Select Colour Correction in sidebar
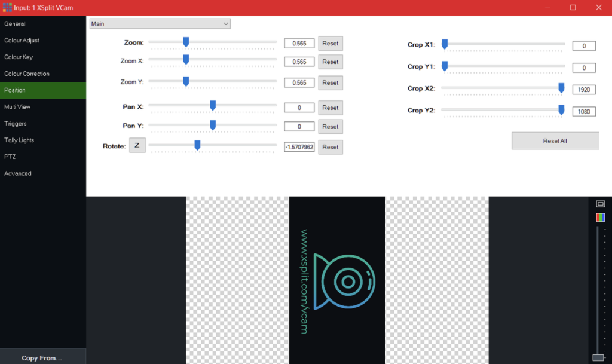The width and height of the screenshot is (612, 364). [43, 74]
